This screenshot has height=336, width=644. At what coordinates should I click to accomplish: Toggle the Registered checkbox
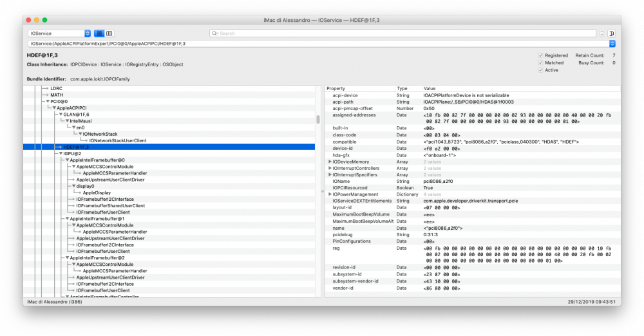pos(540,55)
